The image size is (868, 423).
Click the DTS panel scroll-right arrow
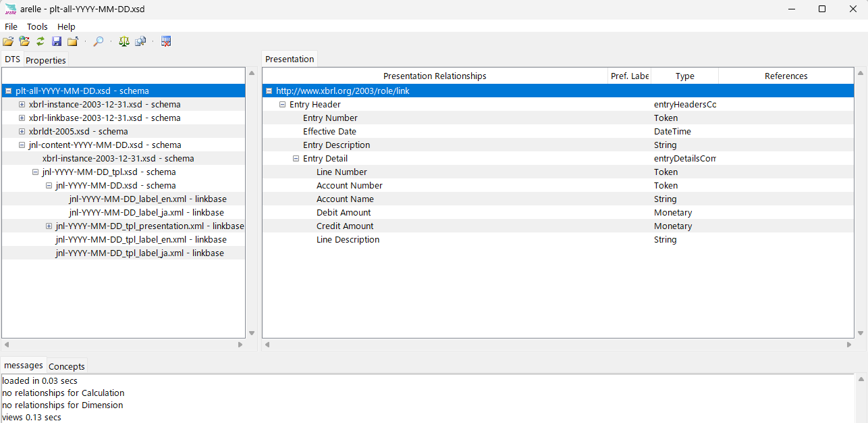tap(240, 345)
